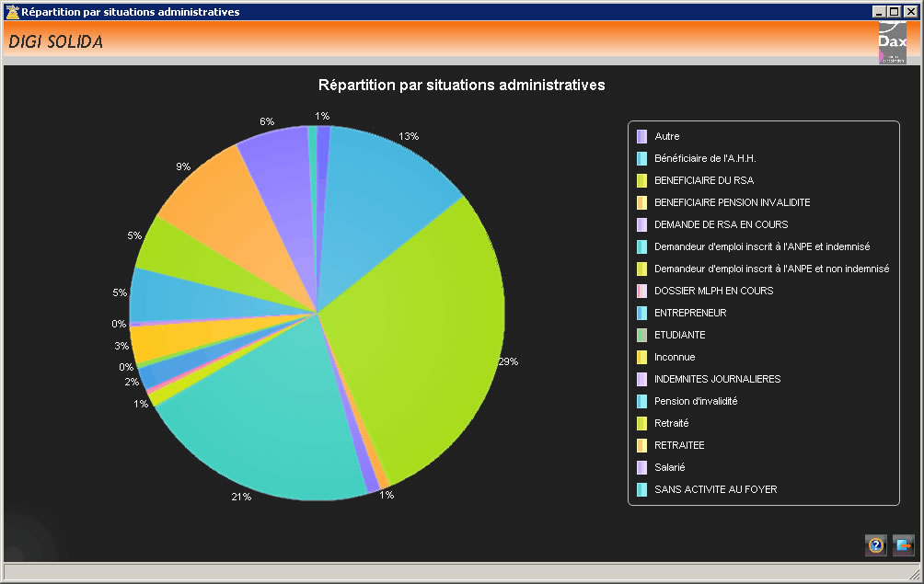This screenshot has width=924, height=584.
Task: Select the INDEMNITES JOURNALIERES legend label
Action: 717,379
